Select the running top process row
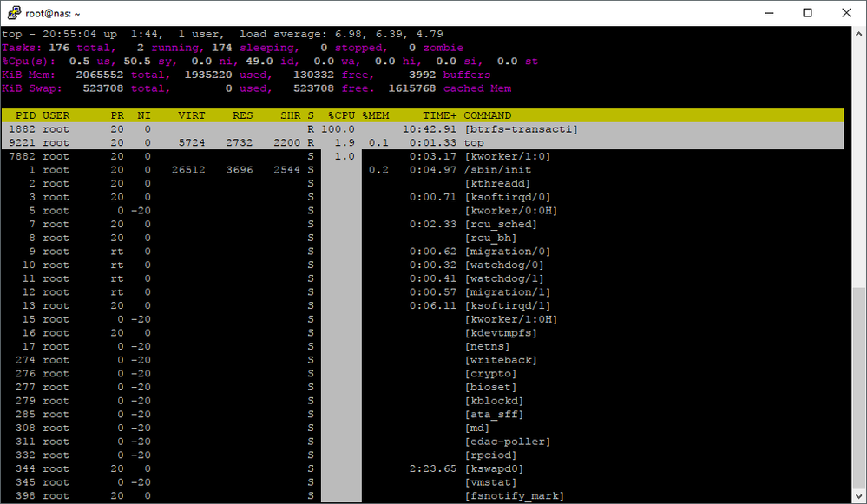The height and width of the screenshot is (504, 867). 347,142
